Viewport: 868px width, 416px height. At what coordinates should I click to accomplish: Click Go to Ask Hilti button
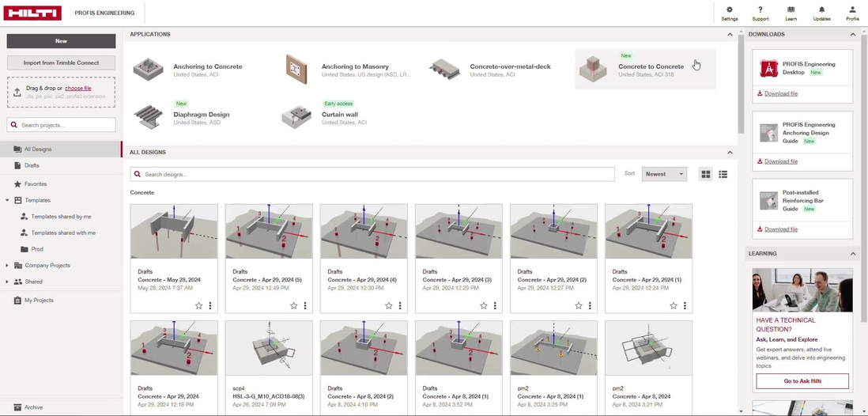pyautogui.click(x=802, y=381)
